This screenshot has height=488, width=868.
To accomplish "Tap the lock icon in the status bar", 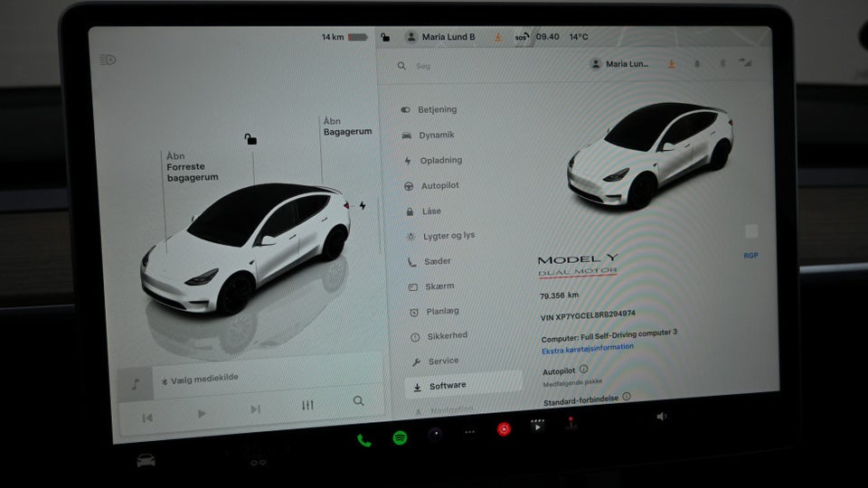I will pyautogui.click(x=385, y=37).
